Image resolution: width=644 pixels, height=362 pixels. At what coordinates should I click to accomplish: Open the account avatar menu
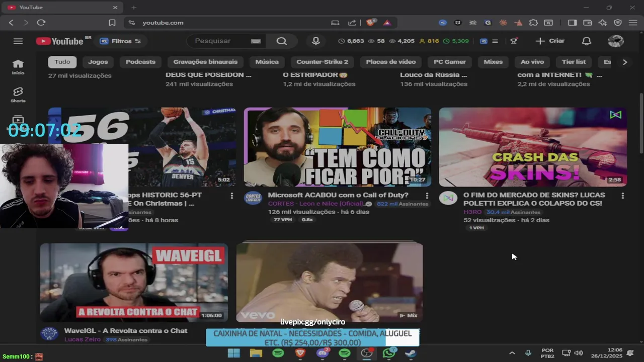[616, 41]
